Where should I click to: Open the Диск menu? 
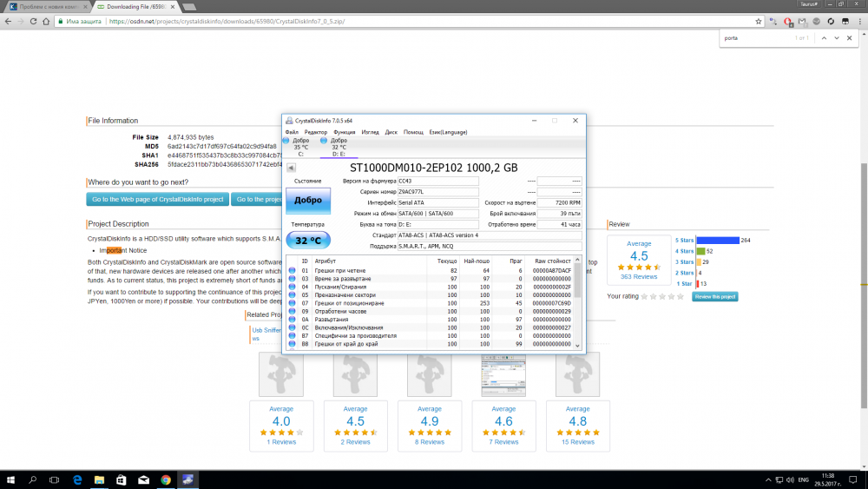tap(391, 132)
